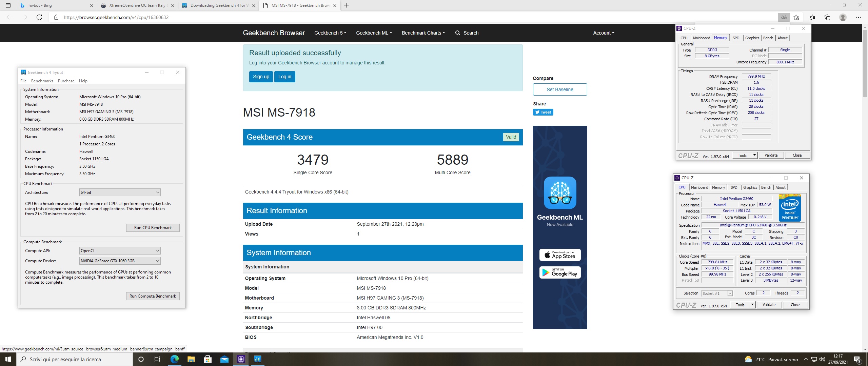Open Microsoft Store from taskbar
Screen dimensions: 868x366
pyautogui.click(x=208, y=359)
